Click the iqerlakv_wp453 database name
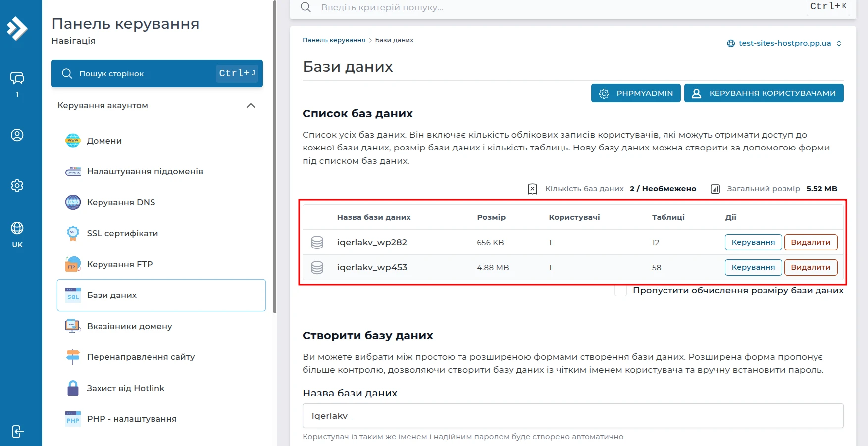The image size is (868, 446). tap(372, 267)
